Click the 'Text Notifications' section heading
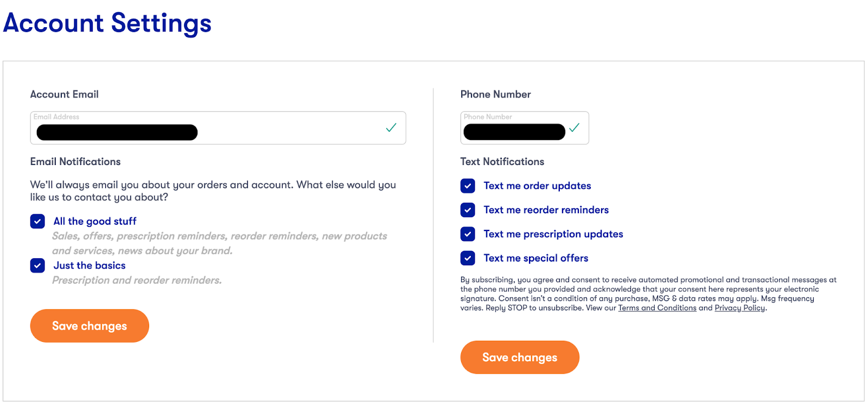 (502, 162)
